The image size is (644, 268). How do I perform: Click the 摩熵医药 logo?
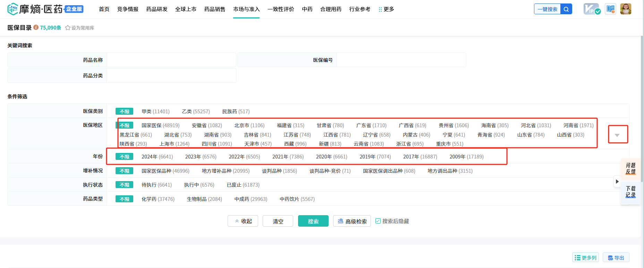45,9
